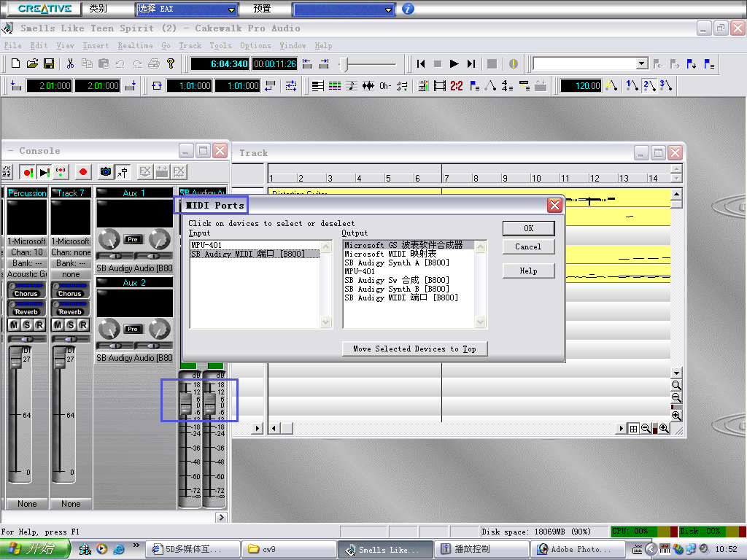Click Move Selected Devices to Top
This screenshot has height=560, width=747.
414,349
